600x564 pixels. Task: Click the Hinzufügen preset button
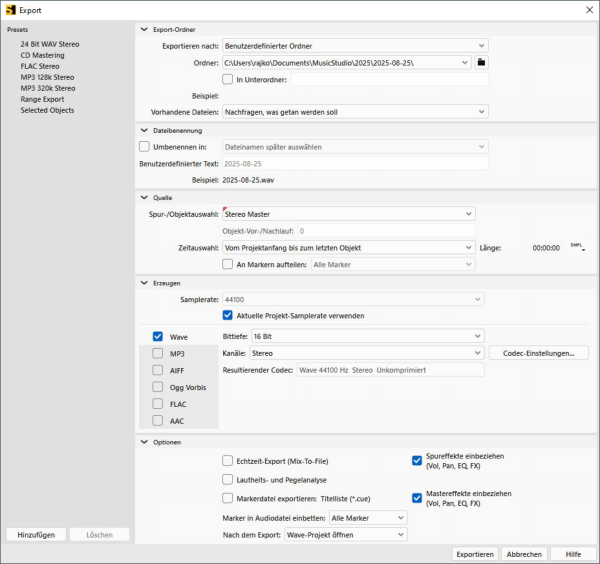point(36,535)
